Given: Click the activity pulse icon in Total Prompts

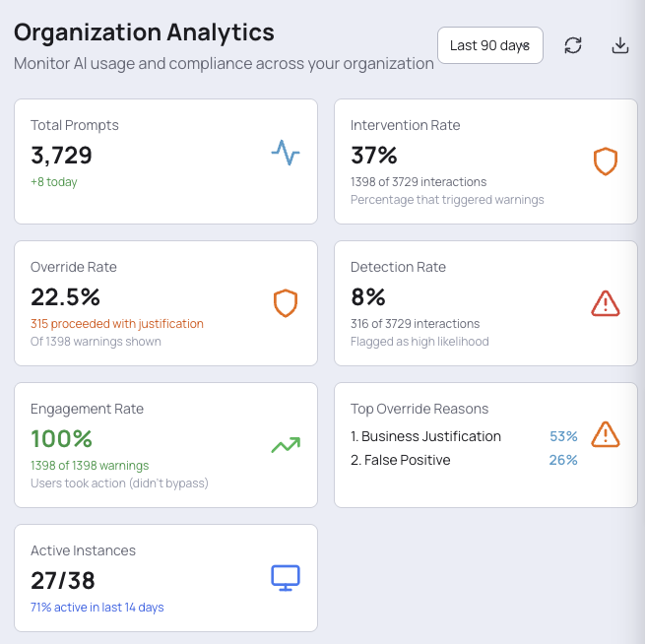Looking at the screenshot, I should click(x=286, y=153).
